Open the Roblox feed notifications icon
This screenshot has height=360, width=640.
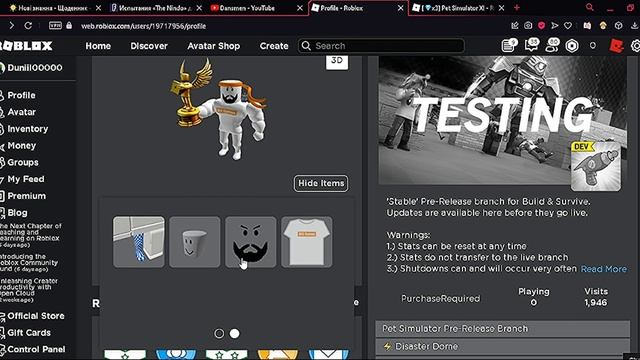coord(509,45)
